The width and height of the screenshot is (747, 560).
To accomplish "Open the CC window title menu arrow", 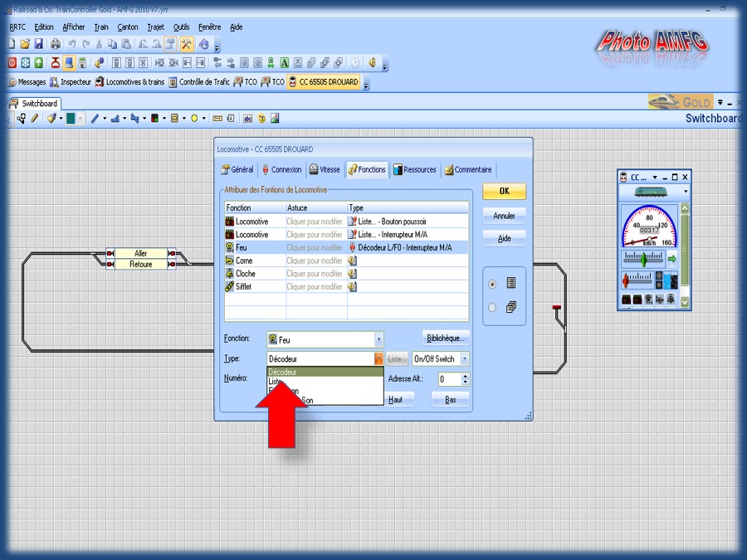I will click(x=655, y=178).
